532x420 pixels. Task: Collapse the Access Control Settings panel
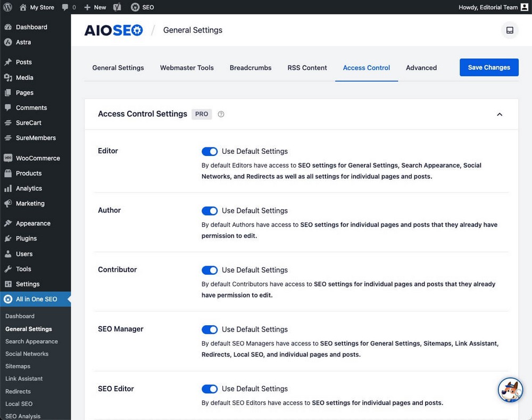500,114
